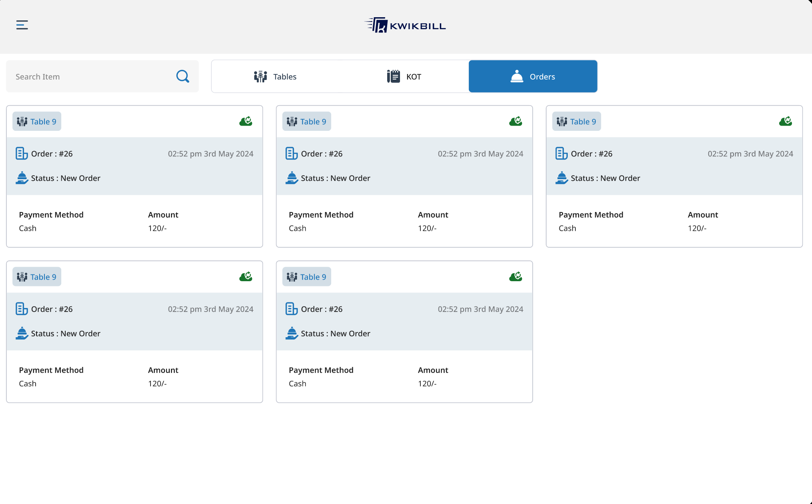Switch to the Tables tab
The width and height of the screenshot is (812, 504).
click(x=275, y=76)
